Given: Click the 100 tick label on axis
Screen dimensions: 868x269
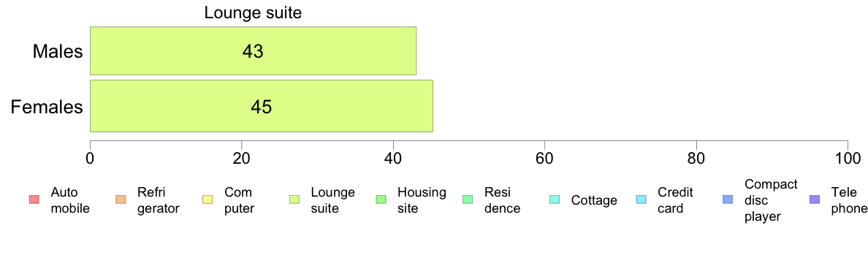Looking at the screenshot, I should [848, 158].
